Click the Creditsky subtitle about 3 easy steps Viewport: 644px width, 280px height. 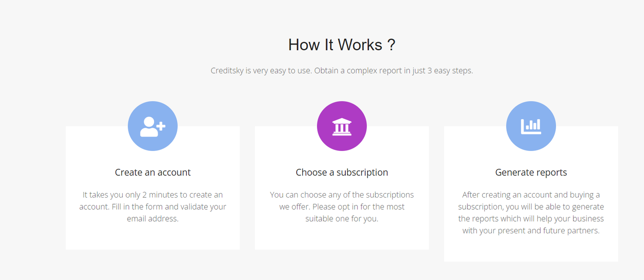[x=342, y=70]
